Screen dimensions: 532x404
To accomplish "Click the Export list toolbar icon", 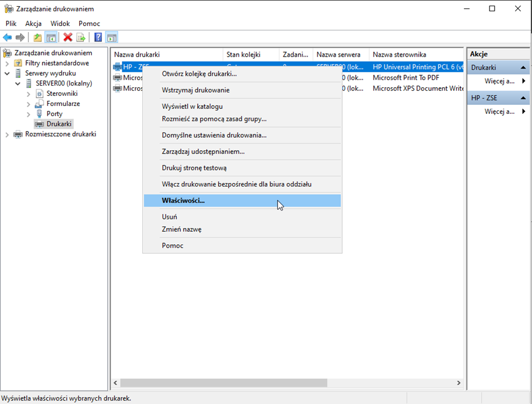I will 81,37.
